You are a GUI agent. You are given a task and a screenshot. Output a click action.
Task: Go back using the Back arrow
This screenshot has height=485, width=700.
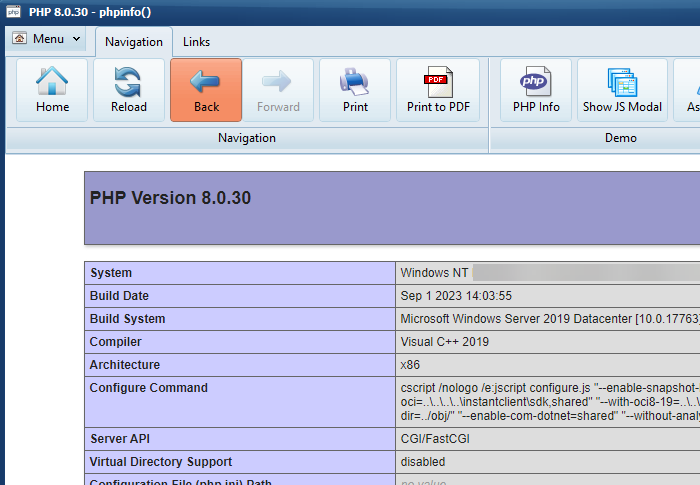pyautogui.click(x=206, y=90)
